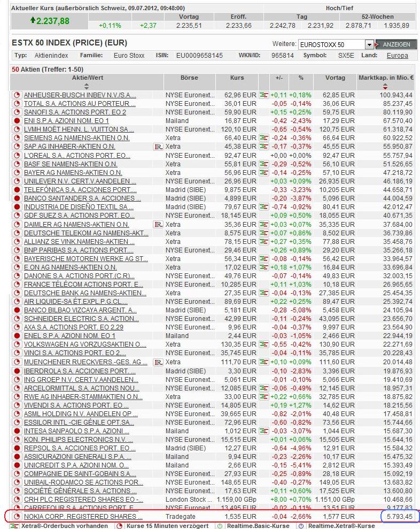
Task: Open the orderbook icon in the VOLKSWAGEN AG row
Action: coord(263,344)
